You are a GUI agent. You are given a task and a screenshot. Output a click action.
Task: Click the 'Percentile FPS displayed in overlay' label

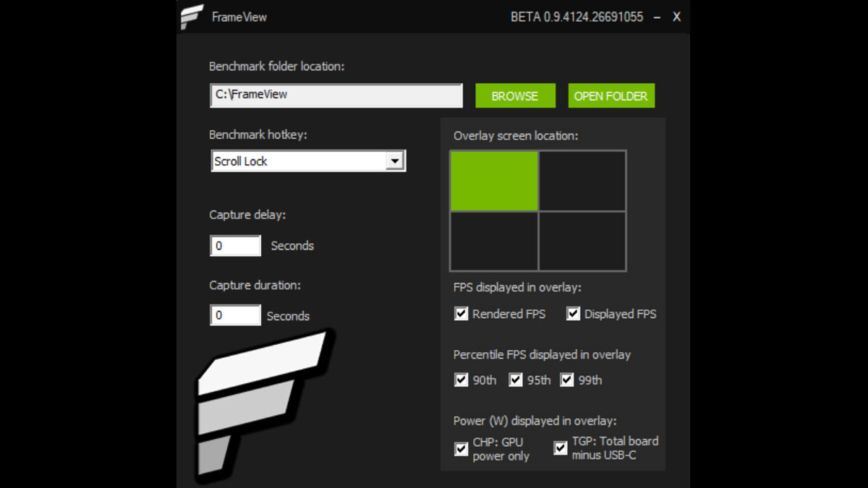[x=542, y=355]
